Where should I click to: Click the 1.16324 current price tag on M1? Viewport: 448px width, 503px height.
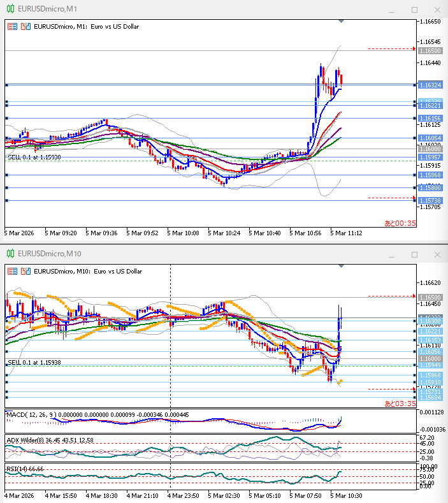point(431,85)
